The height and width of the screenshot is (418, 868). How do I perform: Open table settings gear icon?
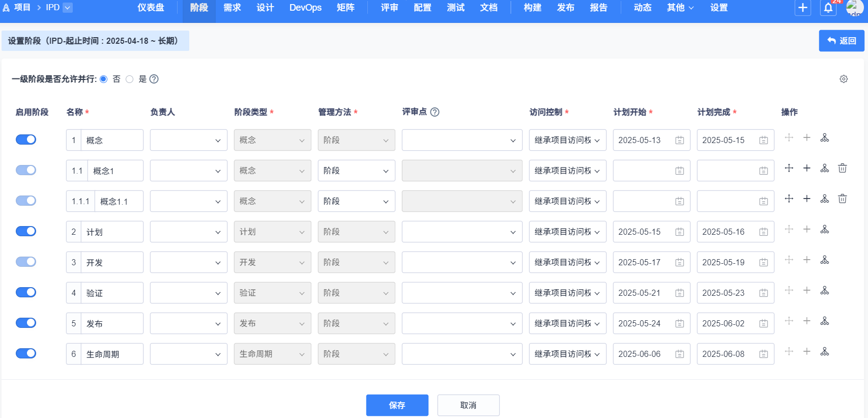pos(844,79)
